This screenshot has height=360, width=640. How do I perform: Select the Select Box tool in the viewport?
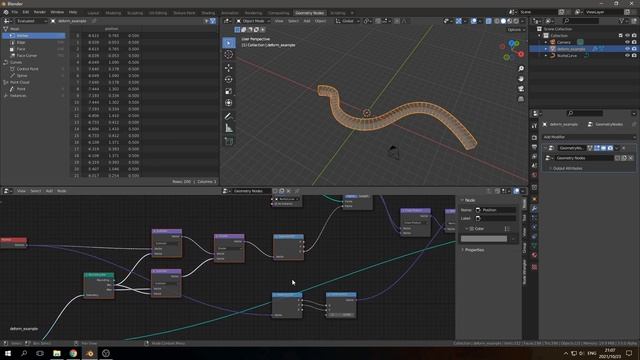tap(229, 43)
